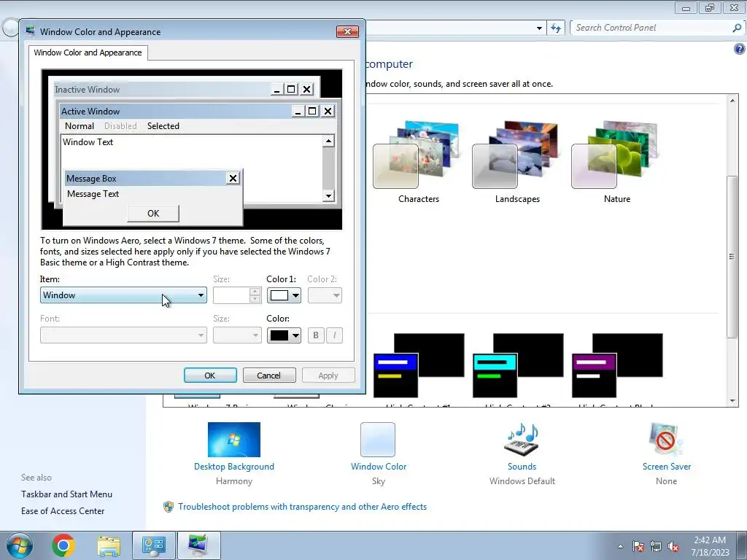Click the Active Window title bar in preview

(175, 111)
